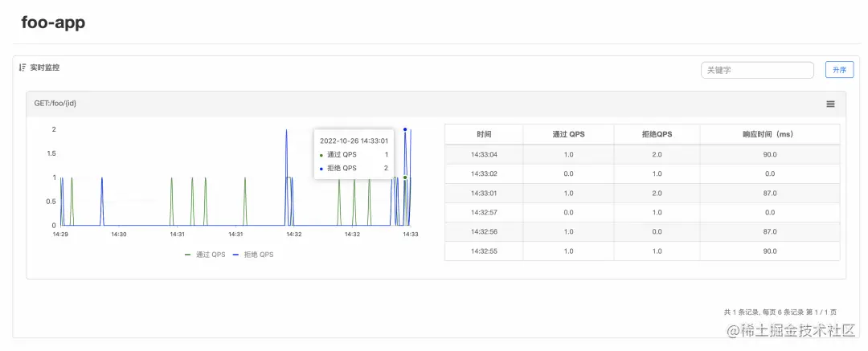Click the 响应时间(ms) column header
This screenshot has height=351, width=868.
pyautogui.click(x=769, y=134)
